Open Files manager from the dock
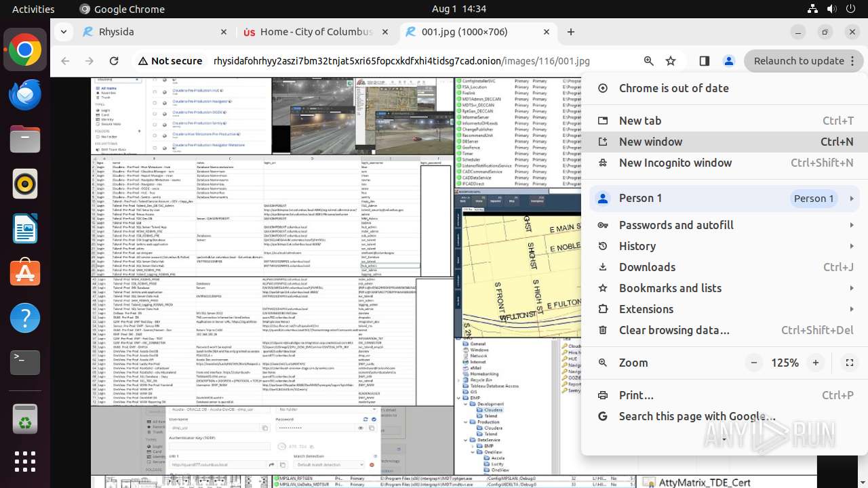868x488 pixels. (25, 140)
